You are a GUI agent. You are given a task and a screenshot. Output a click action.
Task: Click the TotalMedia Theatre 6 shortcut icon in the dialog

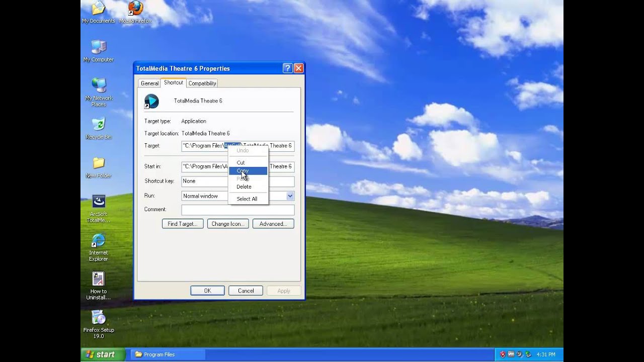tap(151, 101)
